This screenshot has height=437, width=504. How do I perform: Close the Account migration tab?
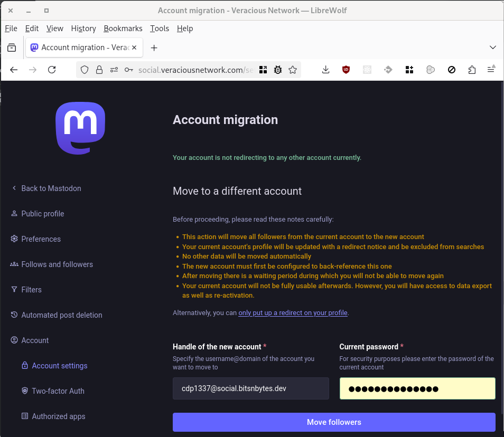tap(134, 47)
